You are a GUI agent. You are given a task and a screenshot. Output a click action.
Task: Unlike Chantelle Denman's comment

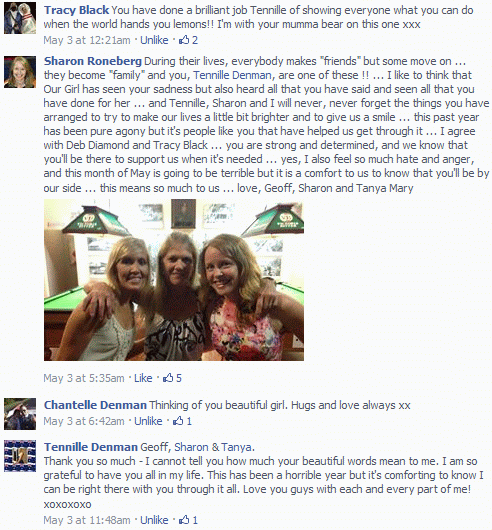click(148, 421)
